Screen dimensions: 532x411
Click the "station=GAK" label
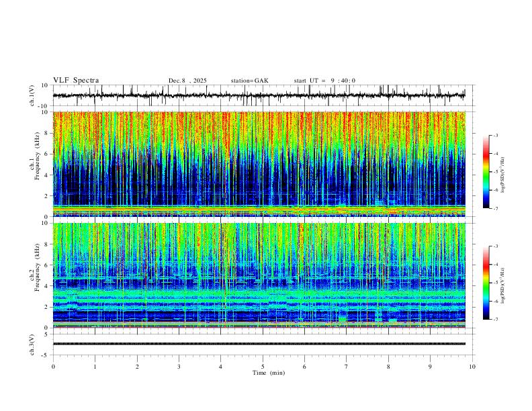[249, 81]
